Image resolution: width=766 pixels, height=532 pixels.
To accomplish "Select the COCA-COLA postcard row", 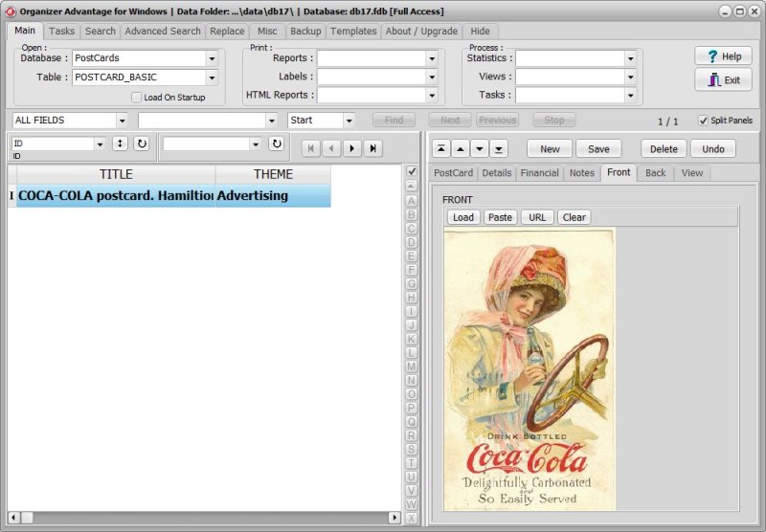I will tap(169, 196).
